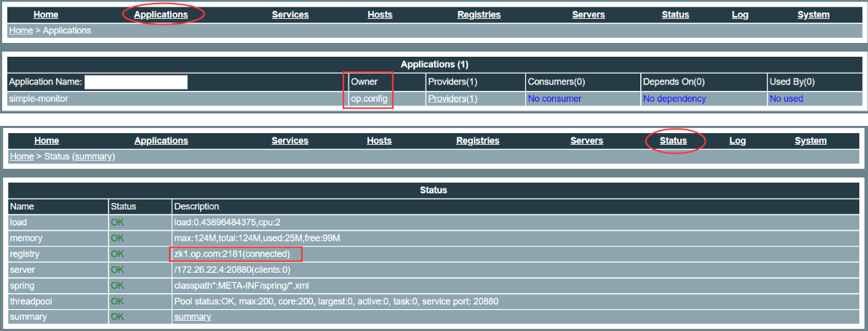The width and height of the screenshot is (868, 331).
Task: Open System in the lower Status page menu
Action: (811, 140)
